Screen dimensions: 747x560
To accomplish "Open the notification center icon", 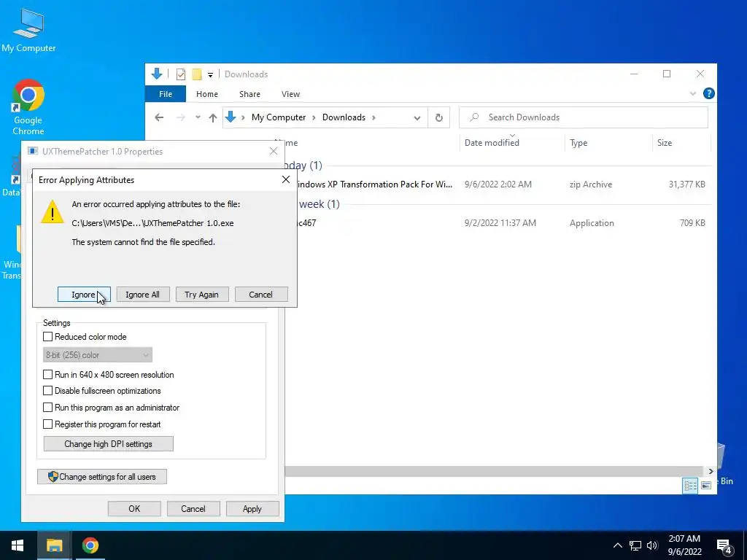I will [x=724, y=546].
